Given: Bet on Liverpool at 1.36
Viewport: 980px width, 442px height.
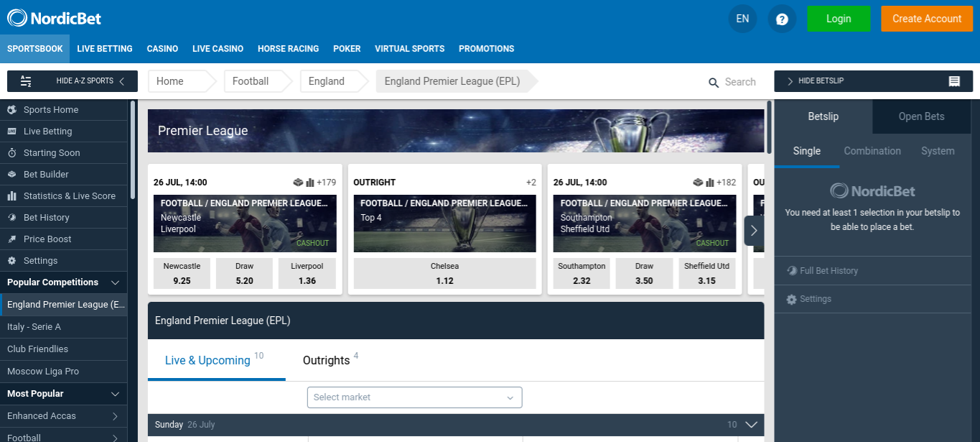Looking at the screenshot, I should (307, 274).
